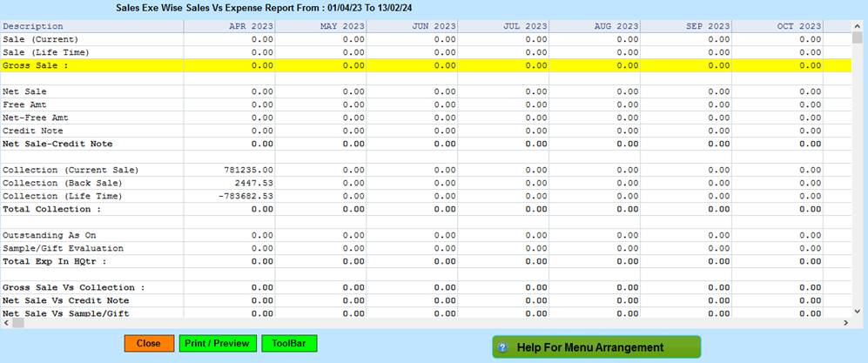Image resolution: width=868 pixels, height=363 pixels.
Task: Click the vertical scrollbar down arrow
Action: (x=858, y=310)
